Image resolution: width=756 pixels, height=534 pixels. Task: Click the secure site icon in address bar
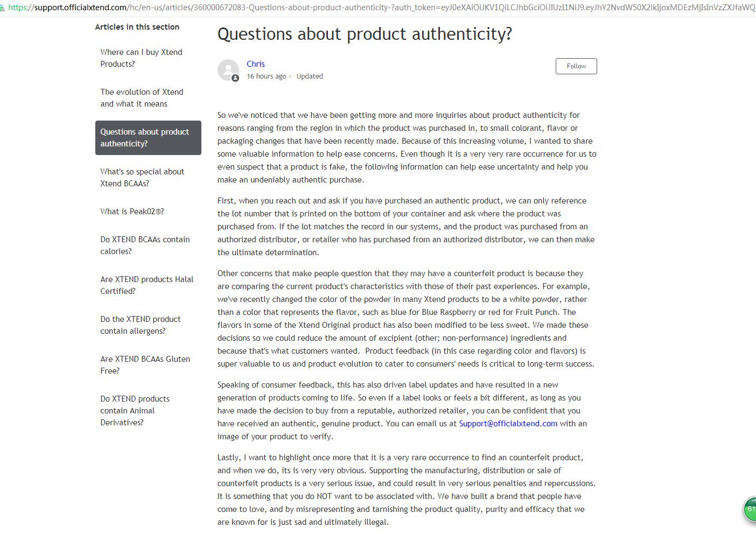2,8
